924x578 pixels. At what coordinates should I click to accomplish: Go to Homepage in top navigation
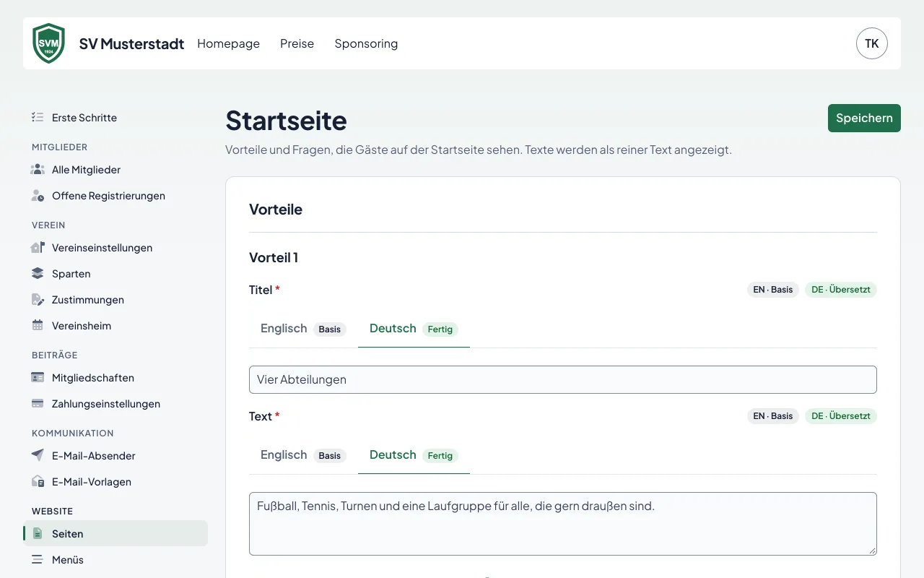point(228,43)
